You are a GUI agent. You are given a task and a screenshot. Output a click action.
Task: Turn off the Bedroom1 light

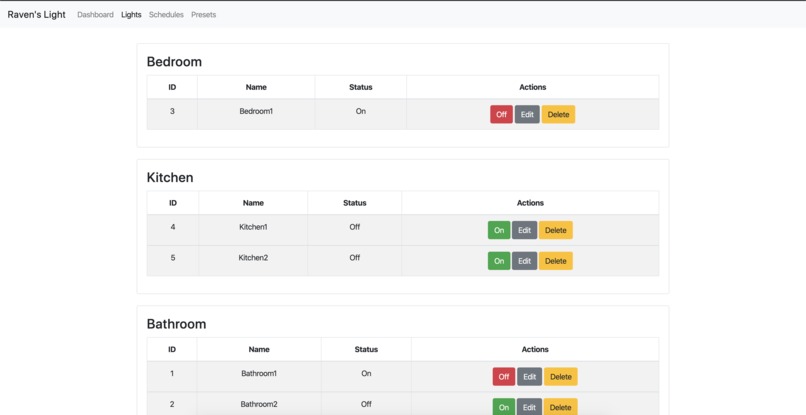(501, 114)
